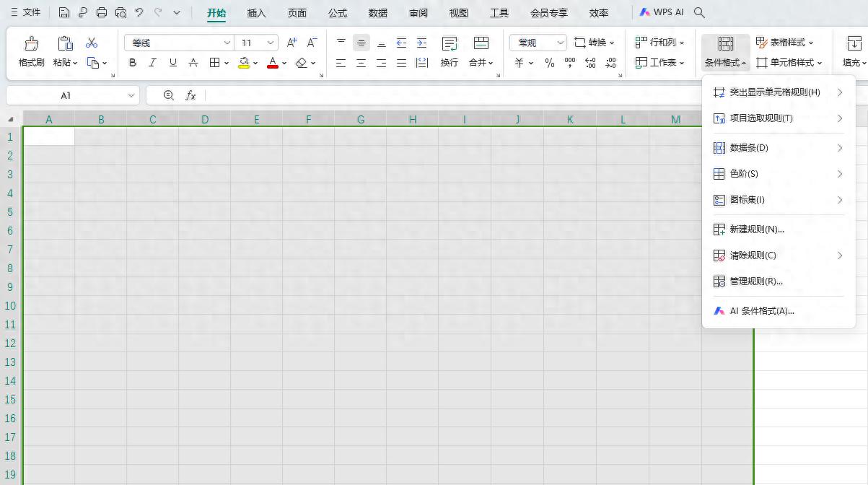Choose Manage Rules (管理规则) menu item
The height and width of the screenshot is (485, 868).
pos(779,281)
